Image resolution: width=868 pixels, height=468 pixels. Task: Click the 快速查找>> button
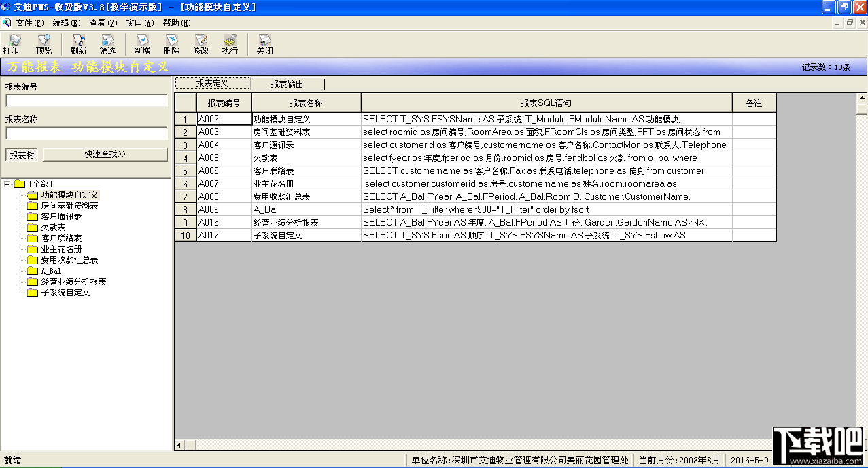tap(105, 154)
